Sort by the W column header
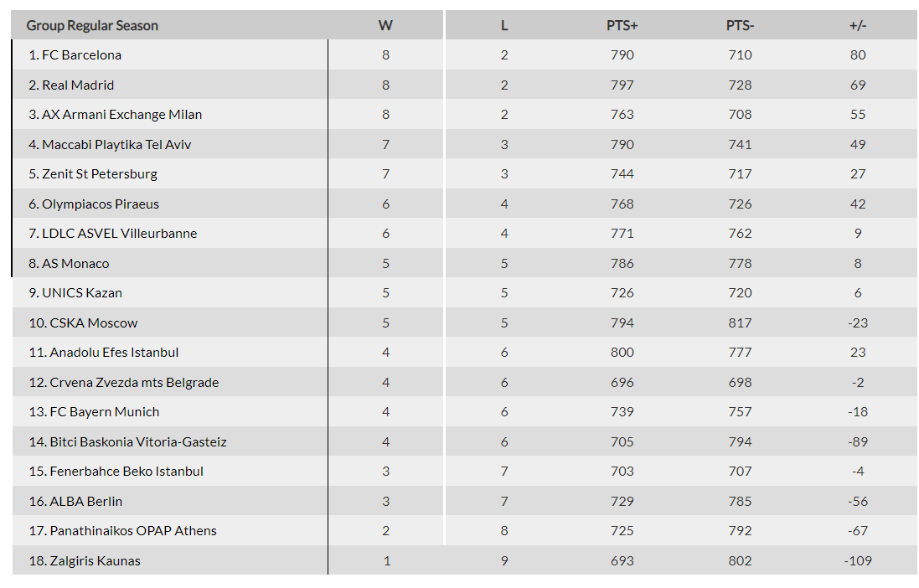The image size is (919, 588). [385, 25]
